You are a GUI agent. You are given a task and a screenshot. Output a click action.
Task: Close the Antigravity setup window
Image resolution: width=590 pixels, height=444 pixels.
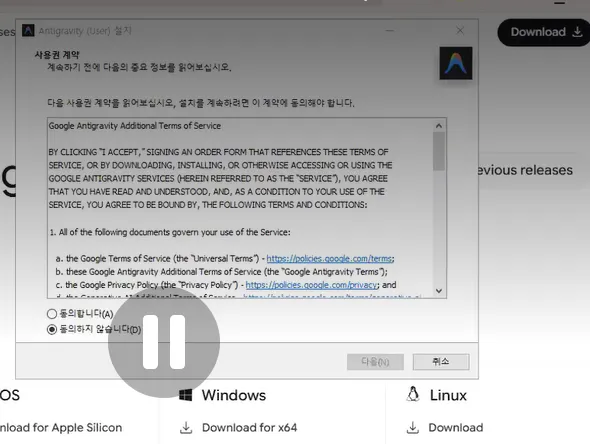[460, 30]
